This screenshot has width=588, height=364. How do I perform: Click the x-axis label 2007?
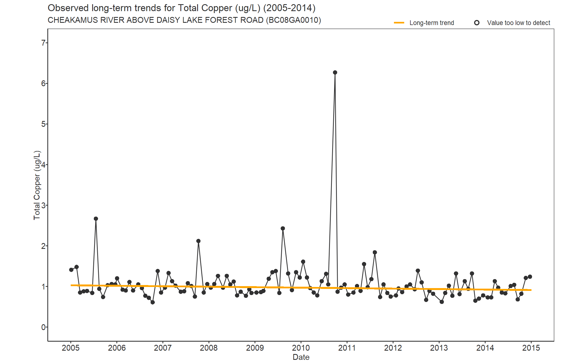coord(163,348)
